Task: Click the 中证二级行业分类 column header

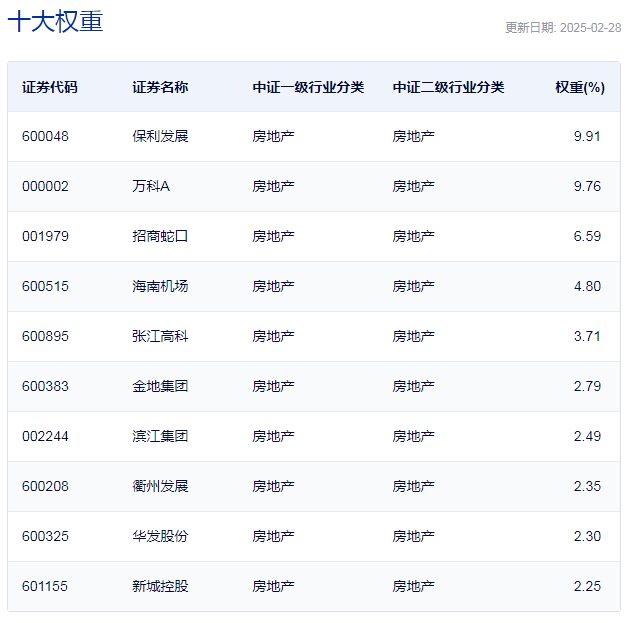Action: point(448,87)
